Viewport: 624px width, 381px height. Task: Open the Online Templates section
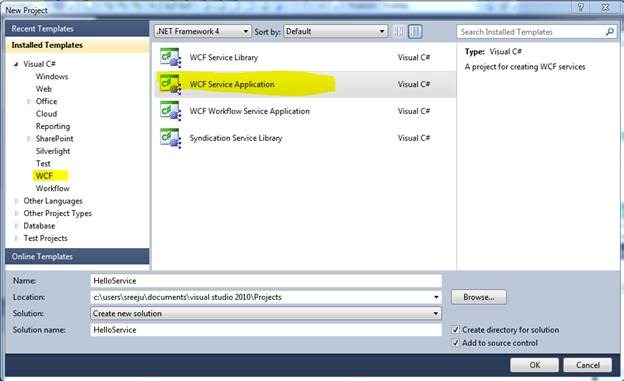coord(77,256)
